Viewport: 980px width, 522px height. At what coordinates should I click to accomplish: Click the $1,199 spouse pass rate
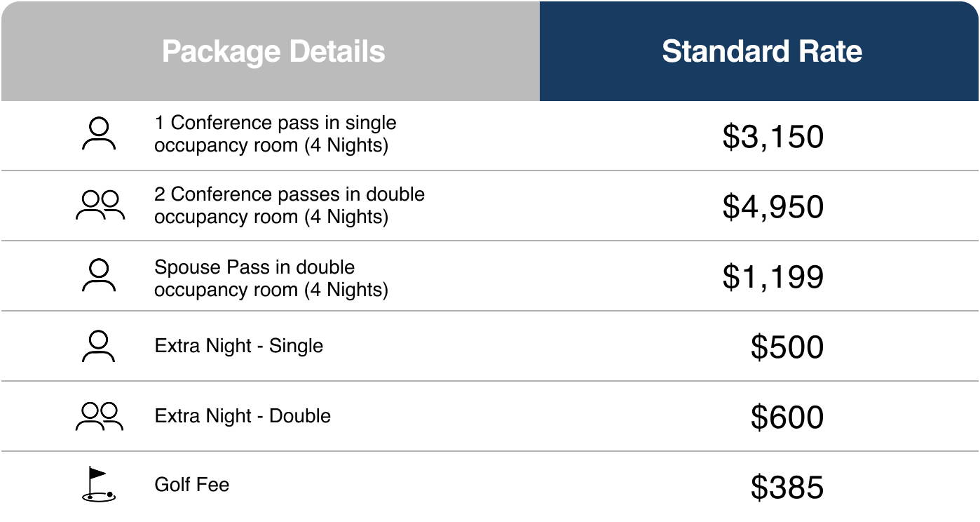coord(773,276)
